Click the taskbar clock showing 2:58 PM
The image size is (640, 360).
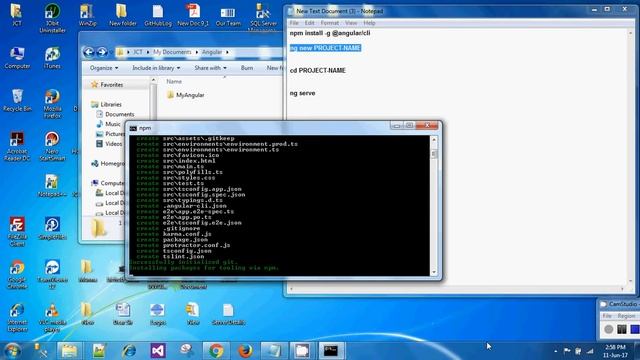point(616,351)
